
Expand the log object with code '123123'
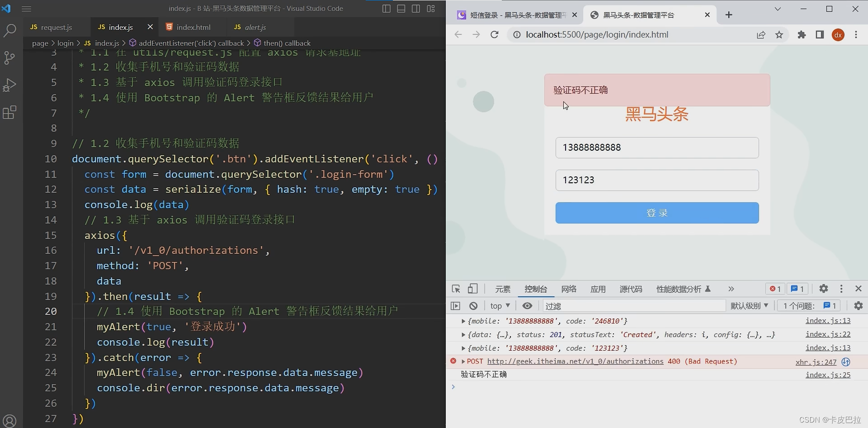coord(463,348)
